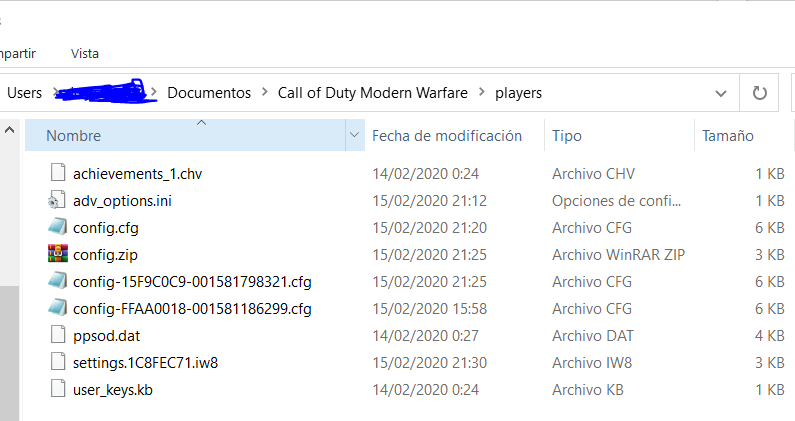Expand the chevron after Documentos in path

pos(265,92)
